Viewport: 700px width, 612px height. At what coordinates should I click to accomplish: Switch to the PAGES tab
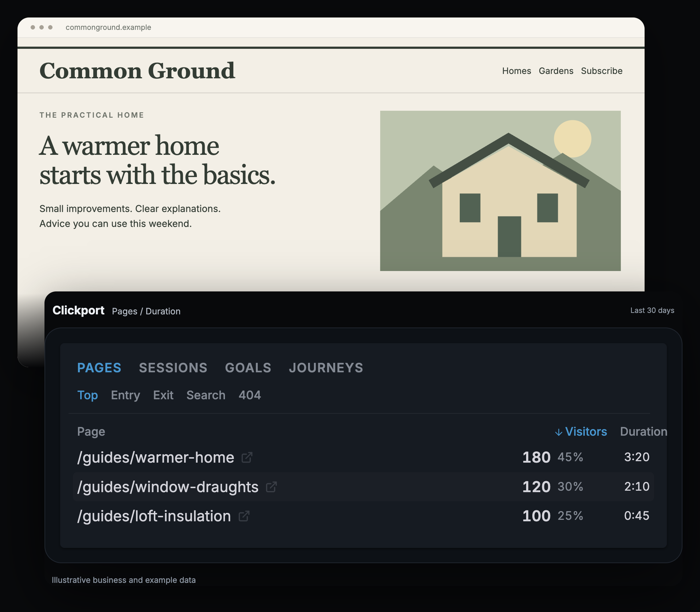(99, 368)
